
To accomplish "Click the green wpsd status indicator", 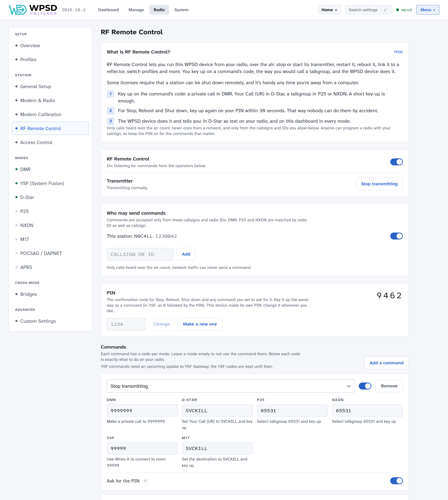I will click(404, 10).
